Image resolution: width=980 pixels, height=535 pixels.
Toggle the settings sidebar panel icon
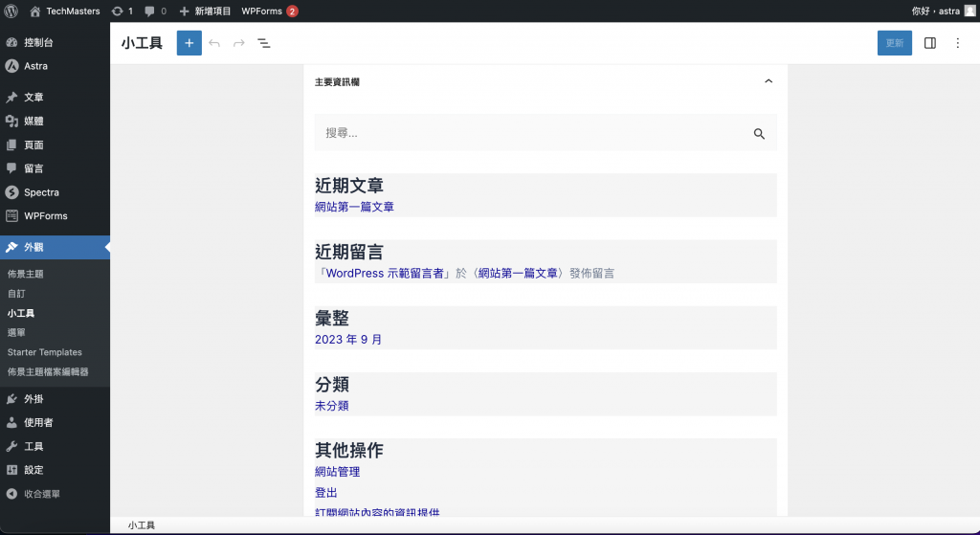(x=930, y=43)
